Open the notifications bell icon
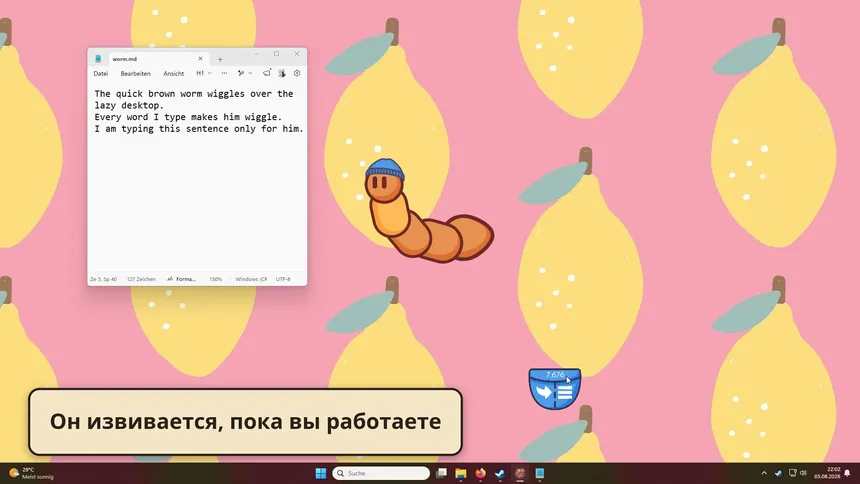This screenshot has height=484, width=860. (x=848, y=473)
